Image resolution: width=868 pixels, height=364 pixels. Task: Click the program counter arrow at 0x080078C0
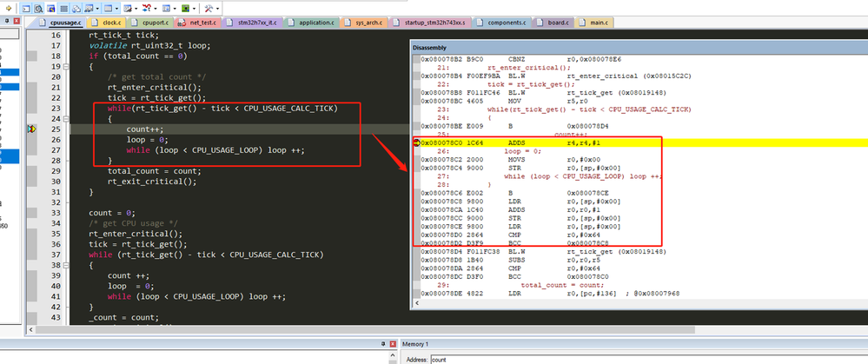pyautogui.click(x=416, y=142)
